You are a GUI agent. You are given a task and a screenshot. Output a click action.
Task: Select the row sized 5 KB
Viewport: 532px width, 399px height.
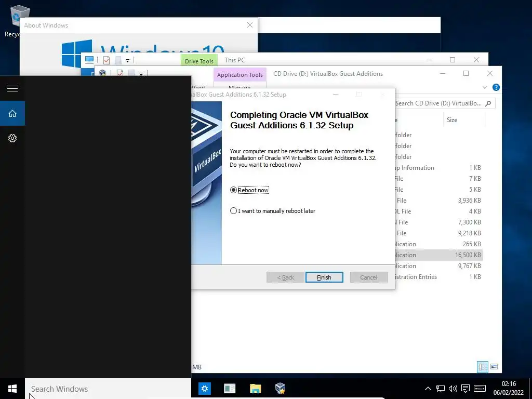438,189
